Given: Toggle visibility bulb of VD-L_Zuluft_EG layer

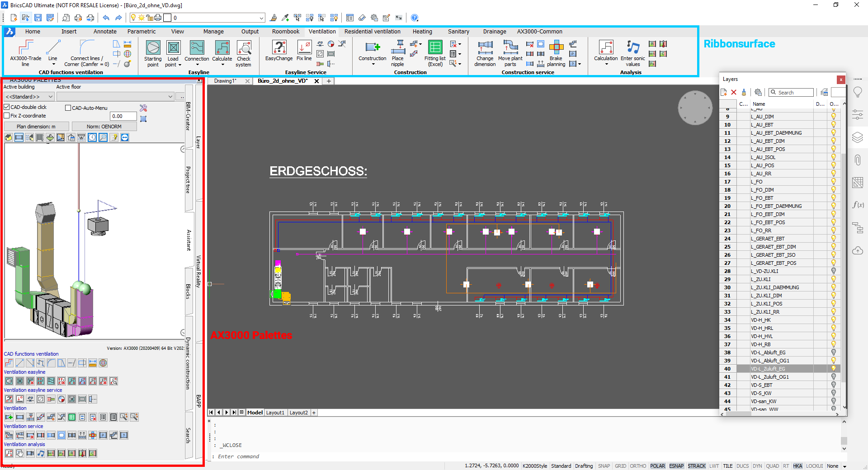Looking at the screenshot, I should pyautogui.click(x=834, y=369).
